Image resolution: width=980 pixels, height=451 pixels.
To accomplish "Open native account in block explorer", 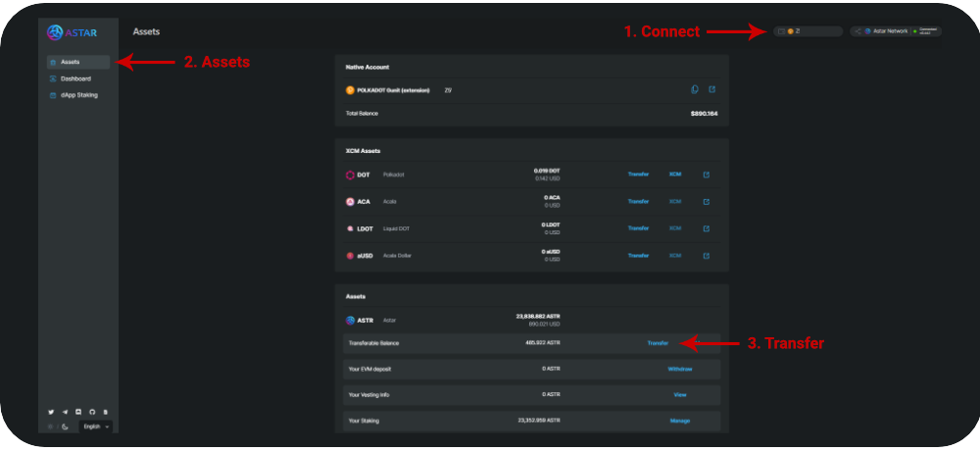I will (712, 89).
